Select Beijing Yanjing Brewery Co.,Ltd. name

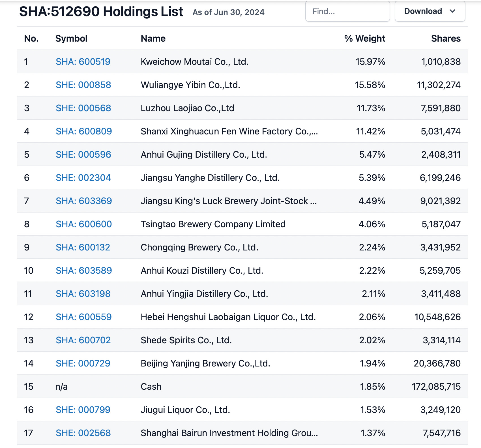205,363
